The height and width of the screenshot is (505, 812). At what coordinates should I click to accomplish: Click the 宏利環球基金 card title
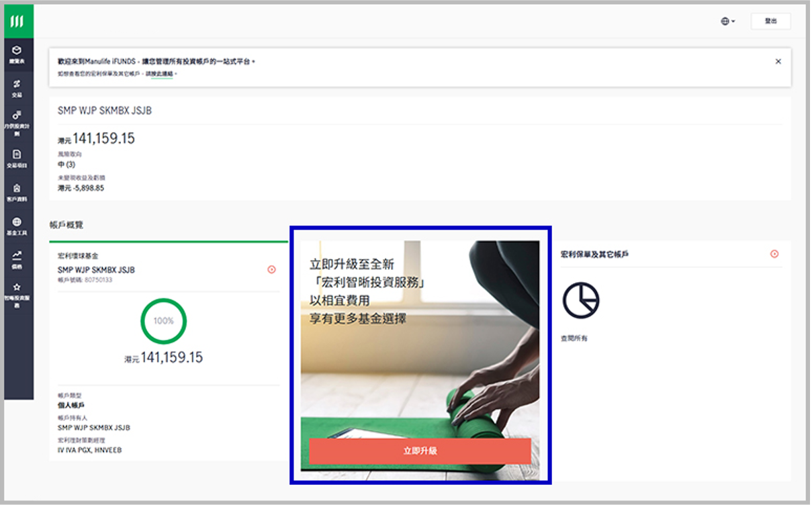(78, 256)
